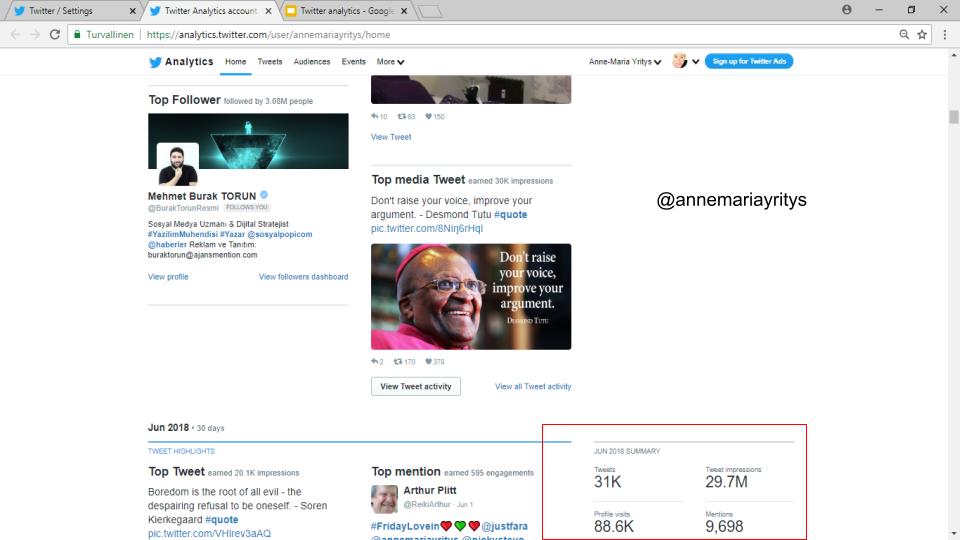Click retweet icon showing 170

point(398,361)
